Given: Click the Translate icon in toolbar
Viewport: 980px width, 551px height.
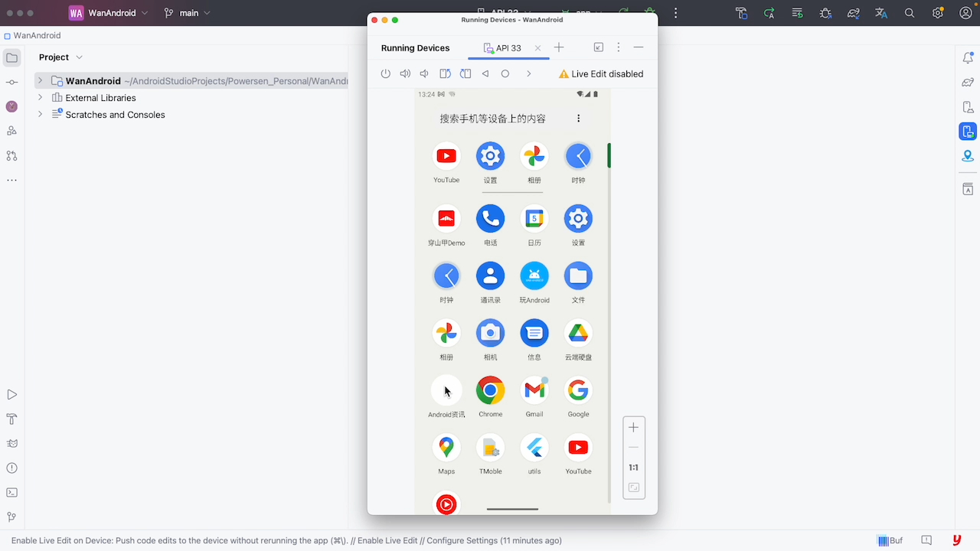Looking at the screenshot, I should 881,13.
